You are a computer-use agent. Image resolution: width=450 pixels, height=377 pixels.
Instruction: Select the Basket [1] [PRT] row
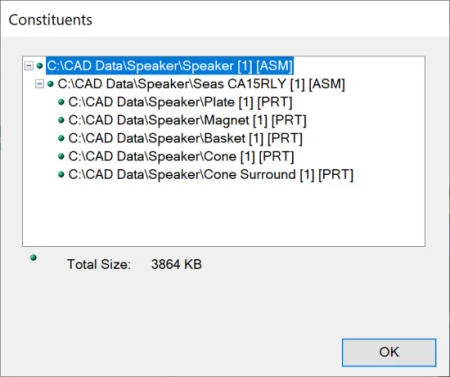185,138
